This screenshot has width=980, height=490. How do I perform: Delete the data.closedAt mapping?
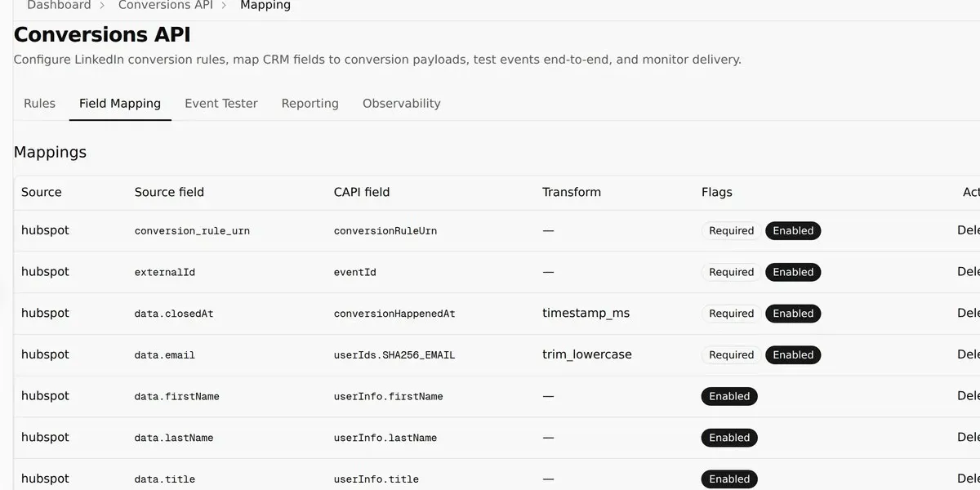click(x=969, y=314)
